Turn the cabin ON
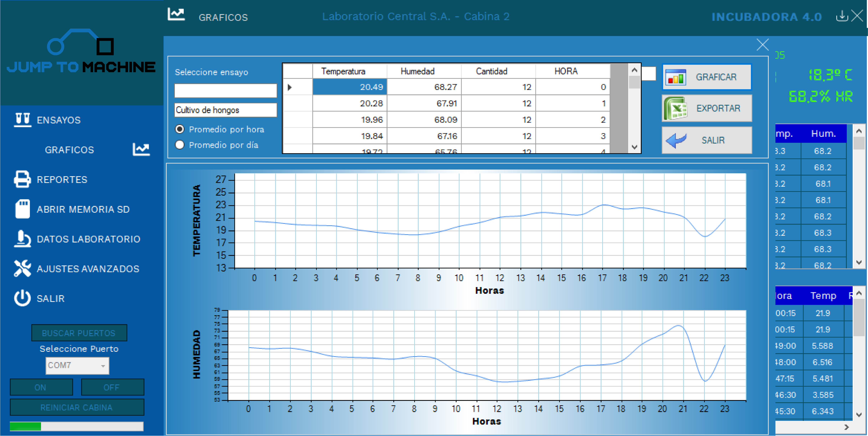 coord(41,387)
